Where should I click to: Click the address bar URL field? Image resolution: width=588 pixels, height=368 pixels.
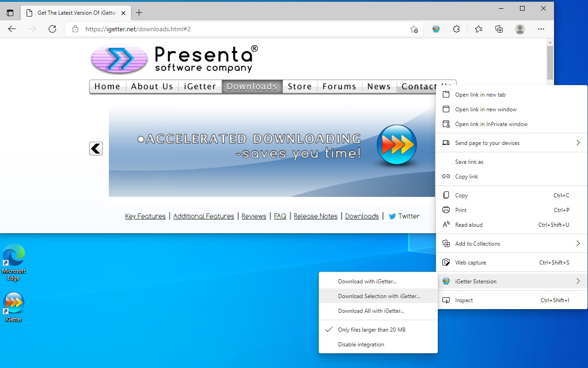(x=243, y=29)
